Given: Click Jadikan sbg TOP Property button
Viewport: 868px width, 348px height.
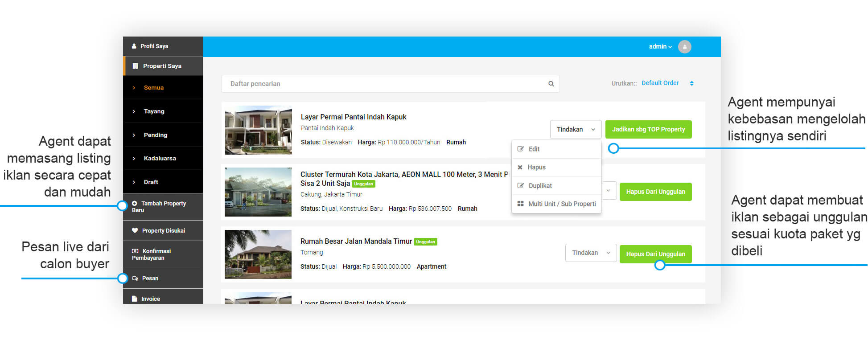Looking at the screenshot, I should click(648, 129).
